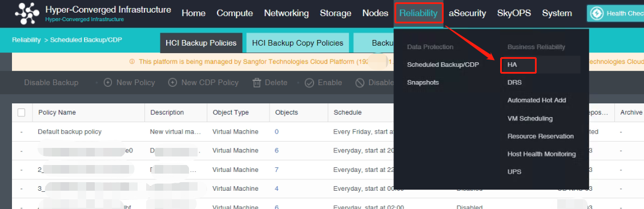The height and width of the screenshot is (209, 644).
Task: Choose UPS menu entry
Action: click(514, 172)
